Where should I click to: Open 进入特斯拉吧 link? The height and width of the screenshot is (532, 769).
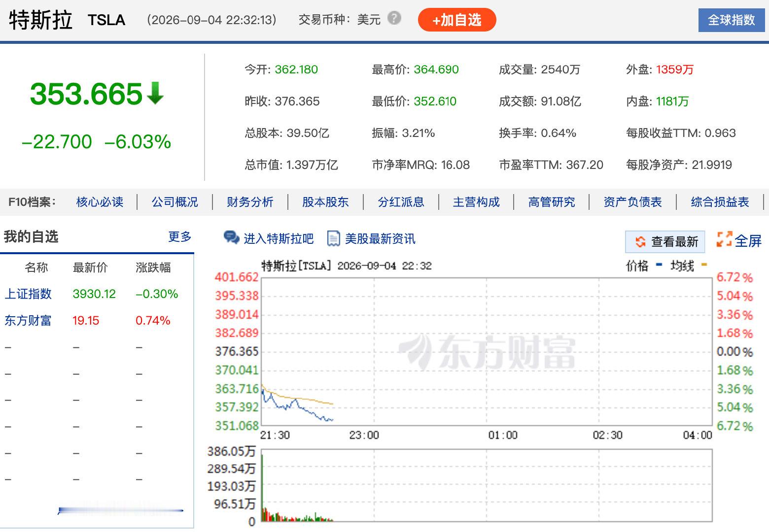[x=279, y=239]
